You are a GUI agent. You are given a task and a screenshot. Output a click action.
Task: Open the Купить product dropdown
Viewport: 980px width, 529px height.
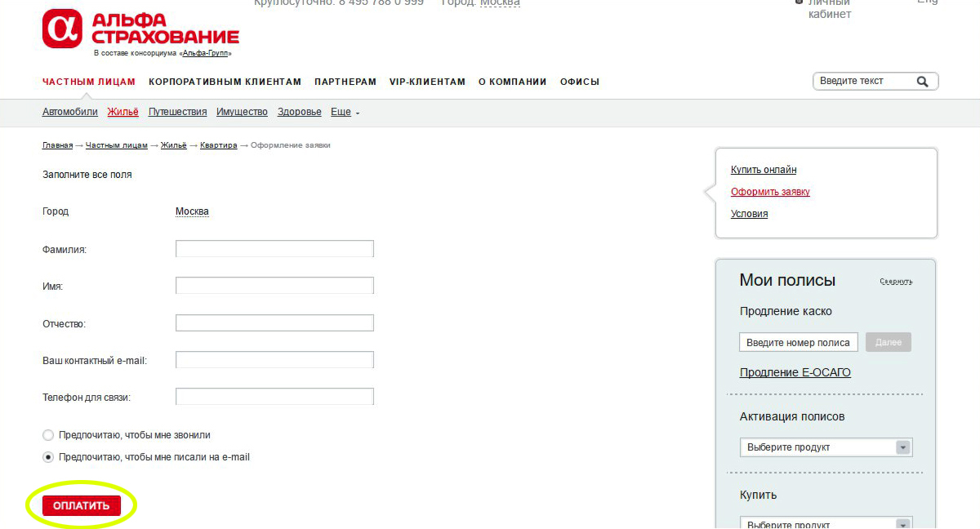[x=826, y=523]
